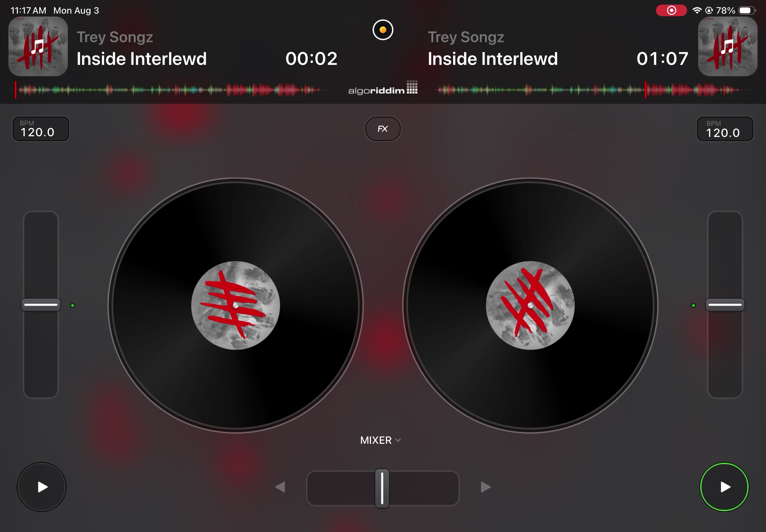
Task: Tap the right turntable record label
Action: pyautogui.click(x=530, y=305)
